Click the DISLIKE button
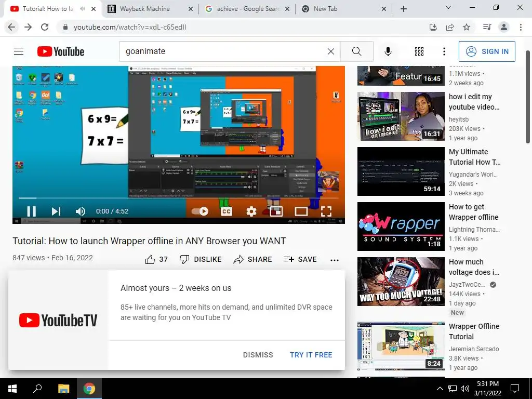 [x=201, y=259]
